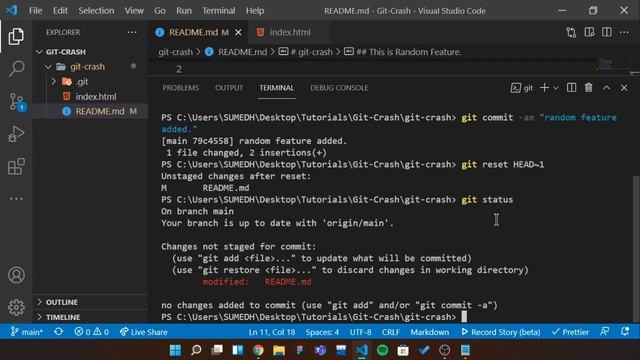The height and width of the screenshot is (360, 640).
Task: Split the terminal pane
Action: point(571,88)
